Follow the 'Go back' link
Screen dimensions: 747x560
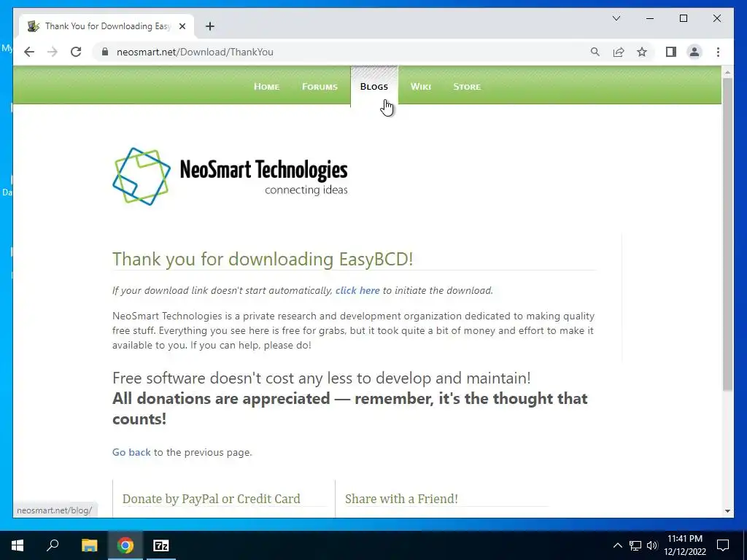(131, 452)
